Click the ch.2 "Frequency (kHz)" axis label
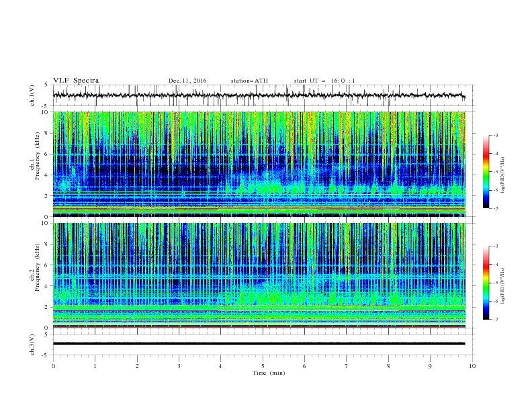532x411 pixels. pyautogui.click(x=38, y=267)
